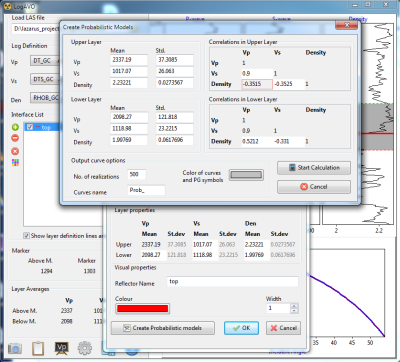Click the No. of realizations field 500
The height and width of the screenshot is (362, 400).
pos(137,174)
